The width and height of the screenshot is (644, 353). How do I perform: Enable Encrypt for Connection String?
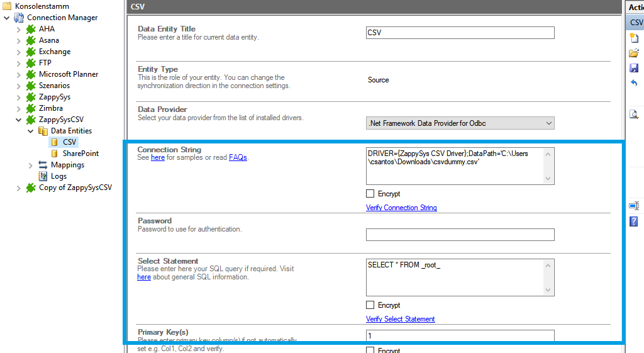tap(370, 194)
